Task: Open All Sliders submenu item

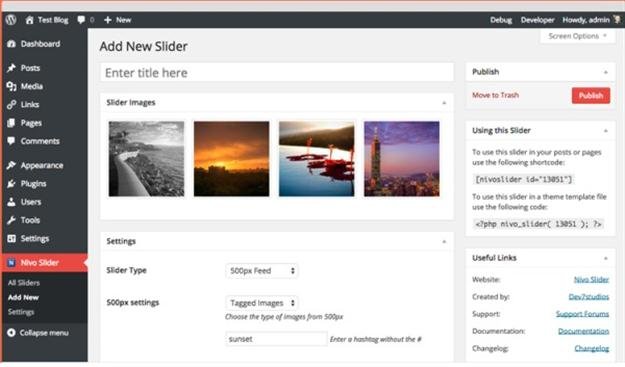Action: point(24,283)
